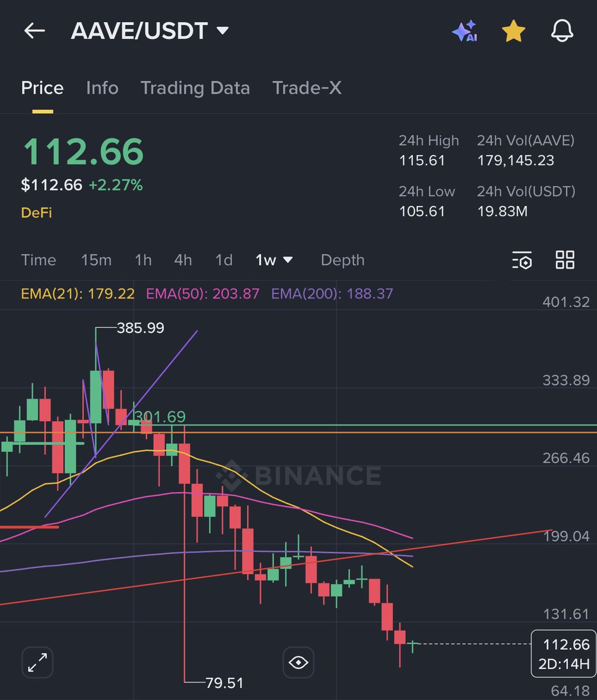Tap the 199.04 price axis label
The width and height of the screenshot is (597, 700).
coord(566,536)
